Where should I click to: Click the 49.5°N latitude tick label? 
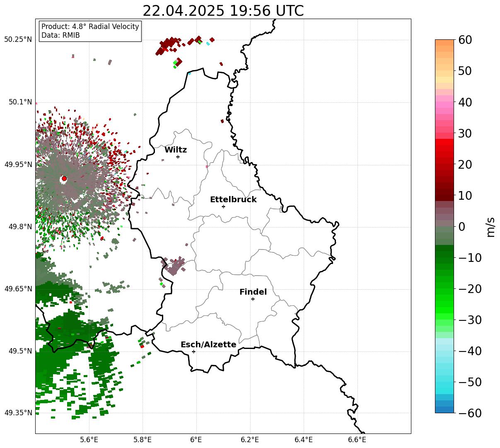pos(20,351)
